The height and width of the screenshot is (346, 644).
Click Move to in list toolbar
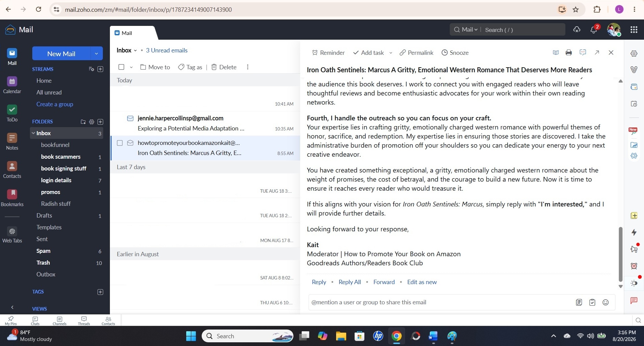click(155, 67)
